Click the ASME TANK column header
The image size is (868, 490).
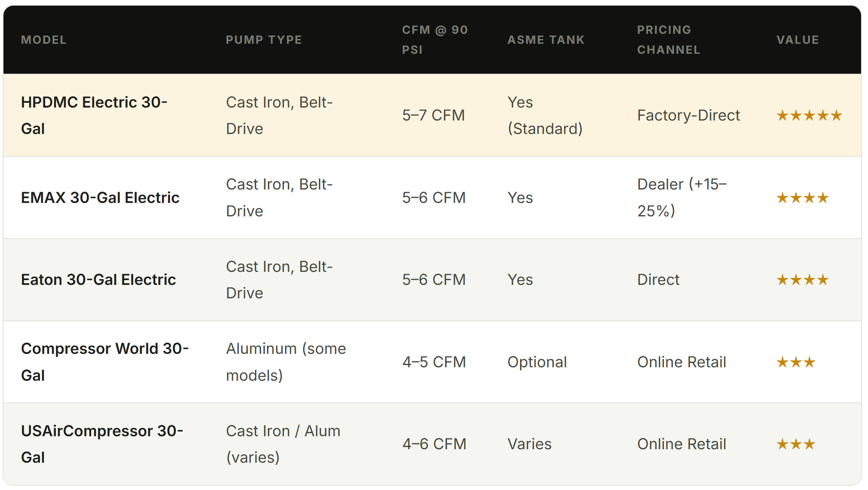[x=546, y=40]
